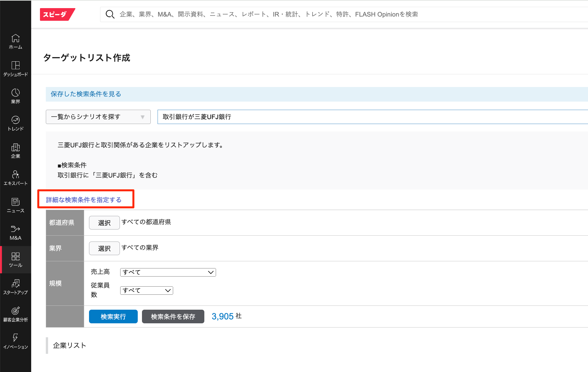This screenshot has width=588, height=372.
Task: Click the エキスパート sidebar icon
Action: [x=16, y=178]
